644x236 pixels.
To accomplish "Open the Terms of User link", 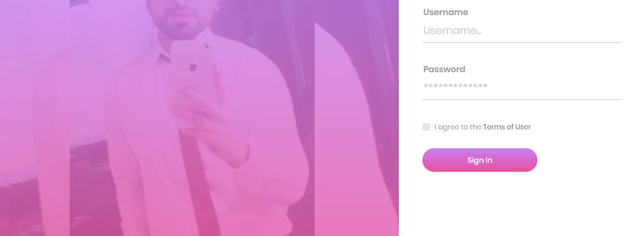I will [x=507, y=127].
